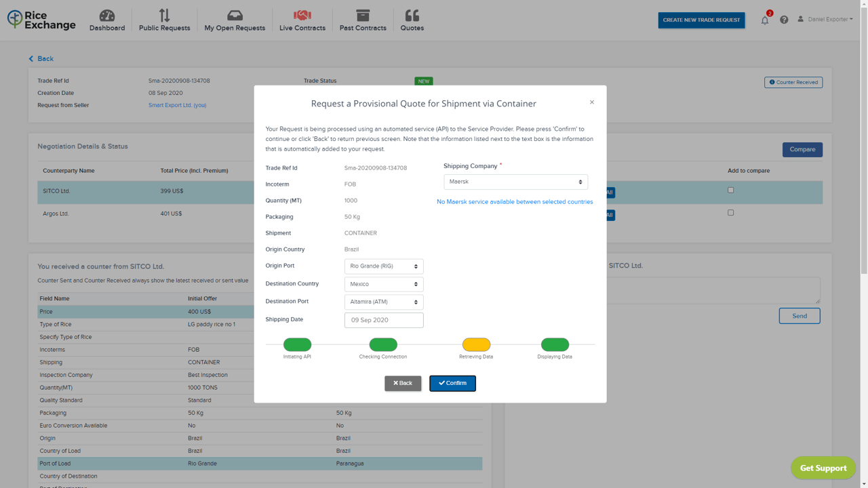
Task: Go back using the Back link
Action: click(41, 59)
